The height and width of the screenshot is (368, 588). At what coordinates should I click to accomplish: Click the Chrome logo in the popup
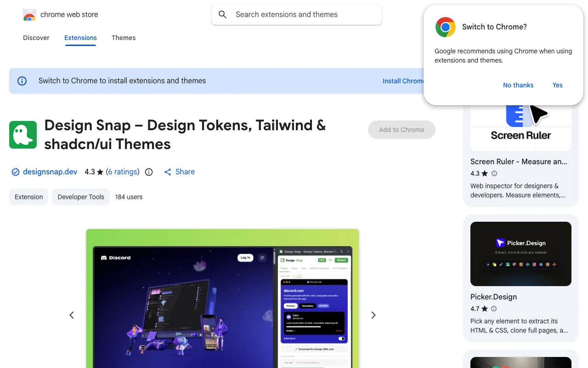[446, 27]
